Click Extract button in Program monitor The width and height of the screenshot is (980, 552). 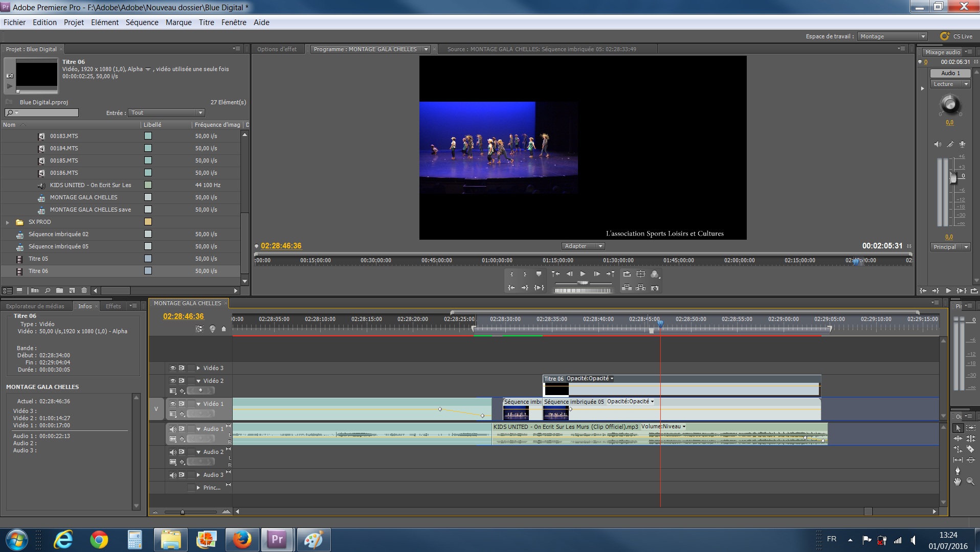[x=640, y=288]
